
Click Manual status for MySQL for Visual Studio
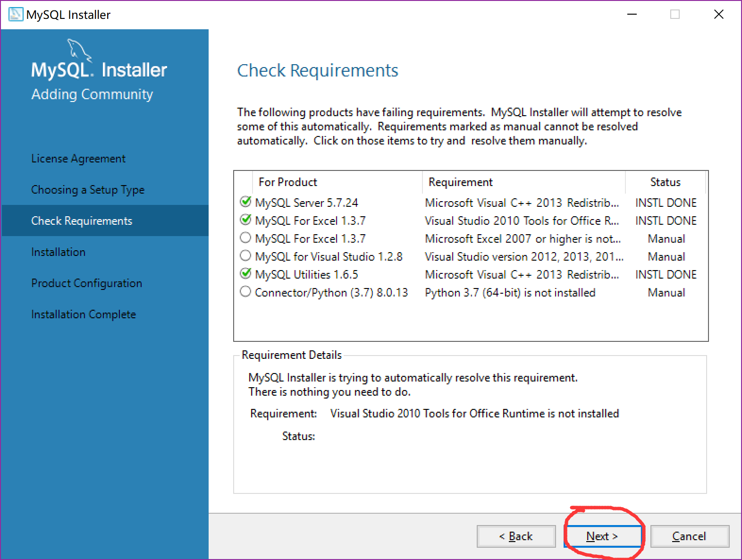[666, 256]
